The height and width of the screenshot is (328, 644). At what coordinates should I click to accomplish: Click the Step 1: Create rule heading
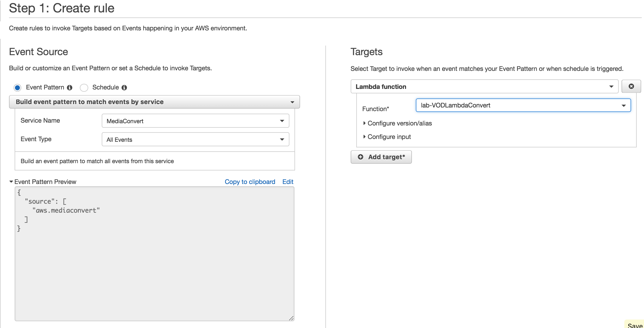coord(62,8)
